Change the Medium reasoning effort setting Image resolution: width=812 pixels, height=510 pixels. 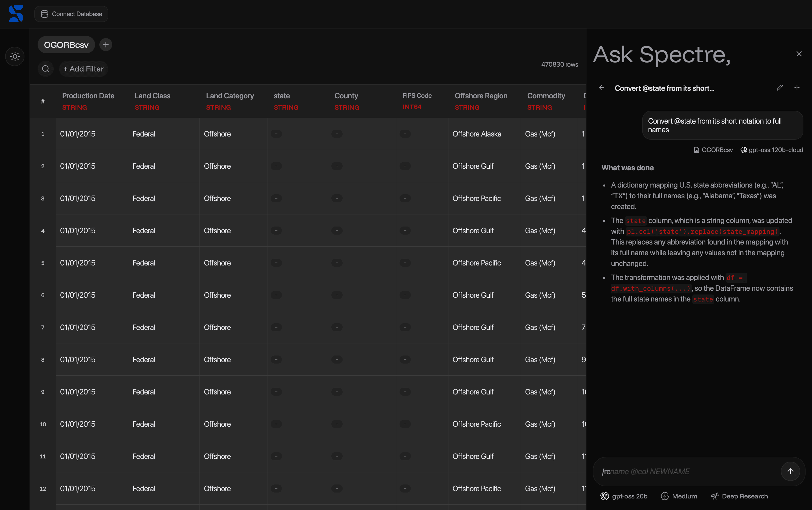click(x=679, y=496)
